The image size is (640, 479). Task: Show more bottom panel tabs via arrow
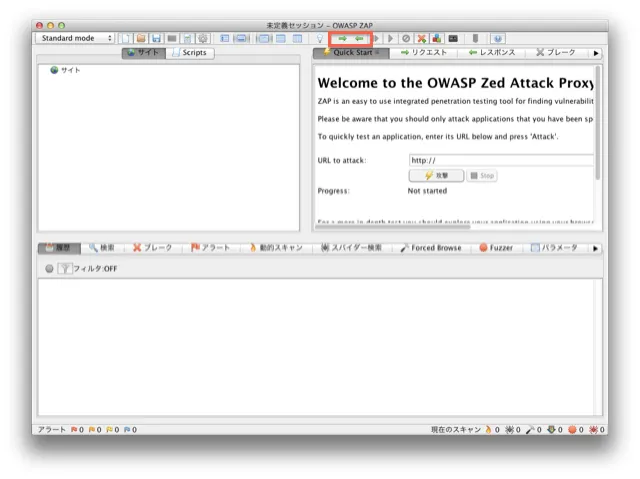(x=597, y=248)
